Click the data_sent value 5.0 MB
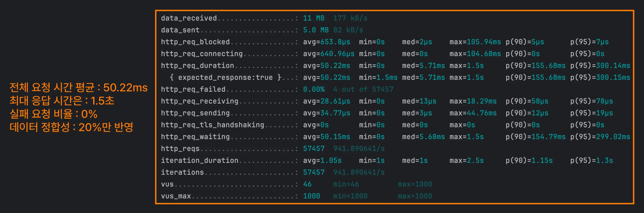 point(316,30)
